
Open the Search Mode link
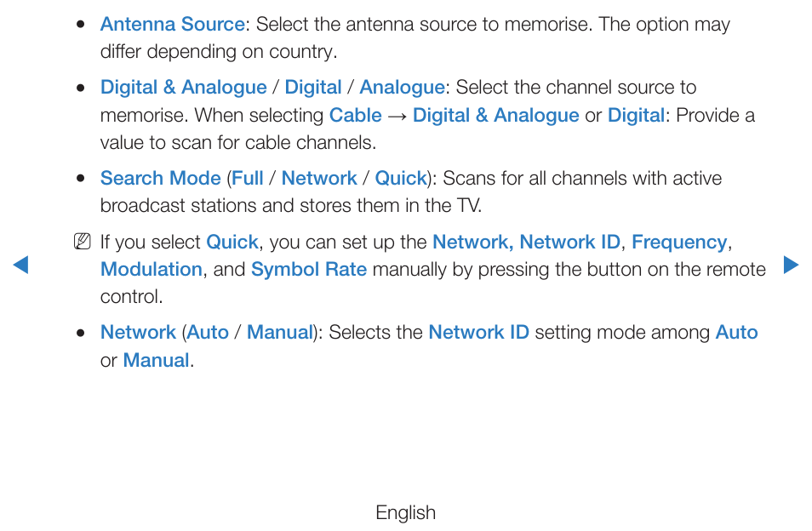(x=161, y=178)
